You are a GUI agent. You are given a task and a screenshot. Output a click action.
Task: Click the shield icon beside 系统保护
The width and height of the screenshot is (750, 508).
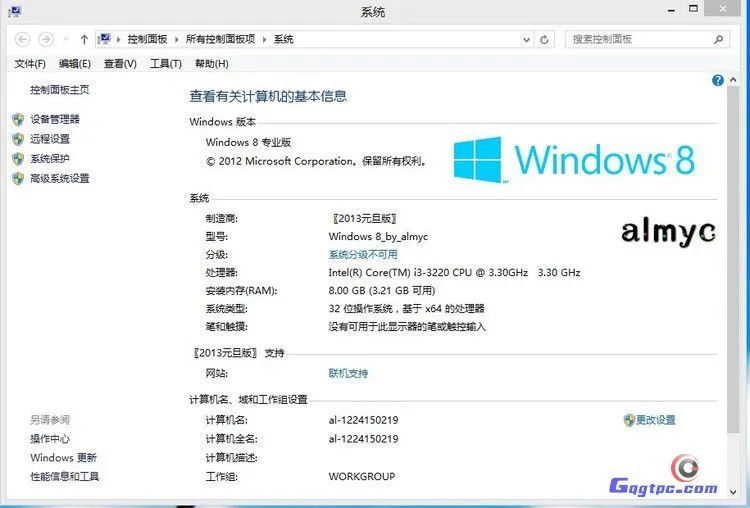click(x=18, y=158)
